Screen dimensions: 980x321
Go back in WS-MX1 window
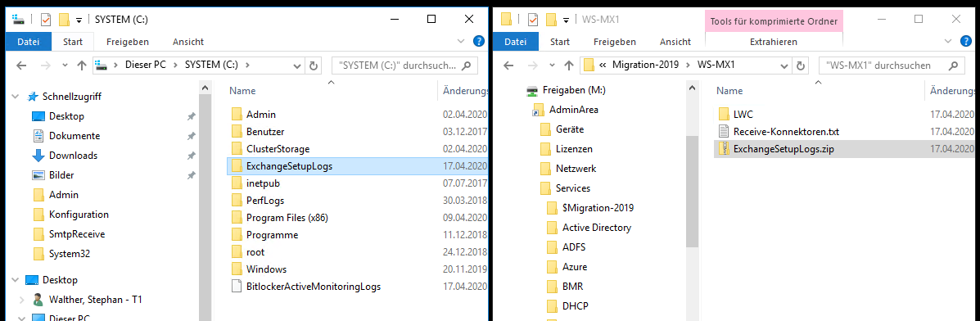click(x=508, y=65)
